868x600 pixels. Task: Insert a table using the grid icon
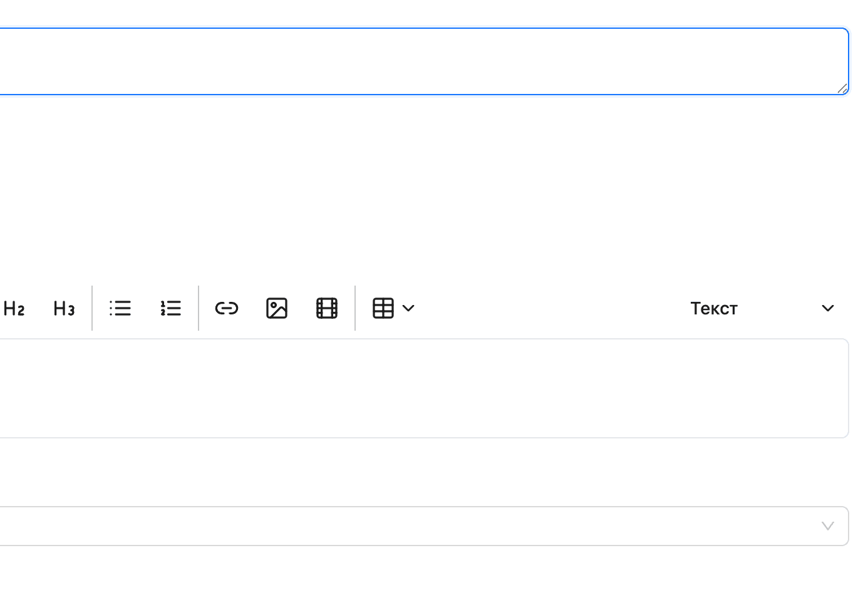(383, 308)
